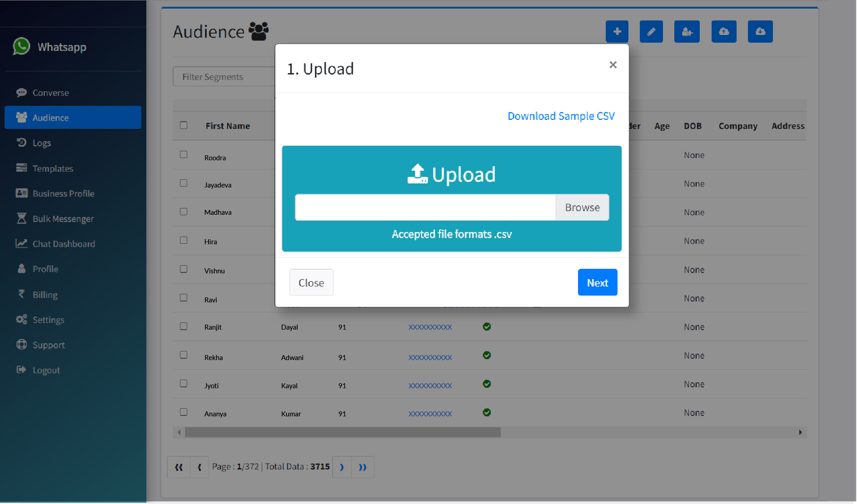
Task: Switch to the Audience section
Action: tap(52, 117)
